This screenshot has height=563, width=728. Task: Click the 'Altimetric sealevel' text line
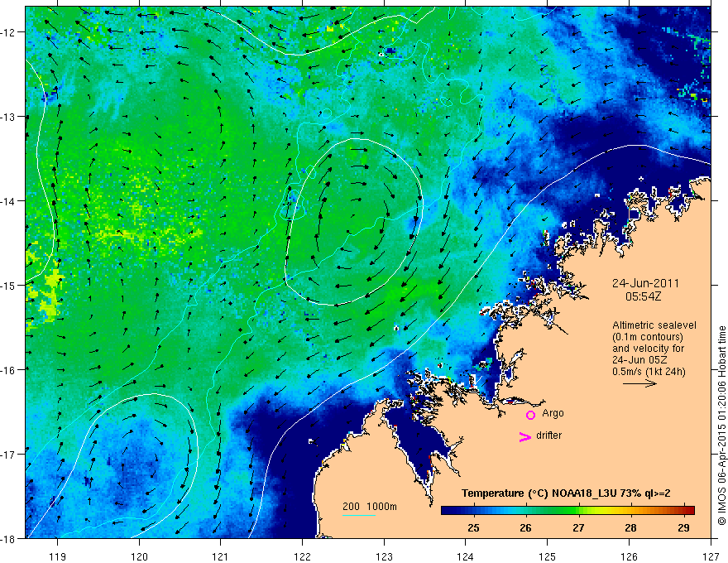point(654,325)
